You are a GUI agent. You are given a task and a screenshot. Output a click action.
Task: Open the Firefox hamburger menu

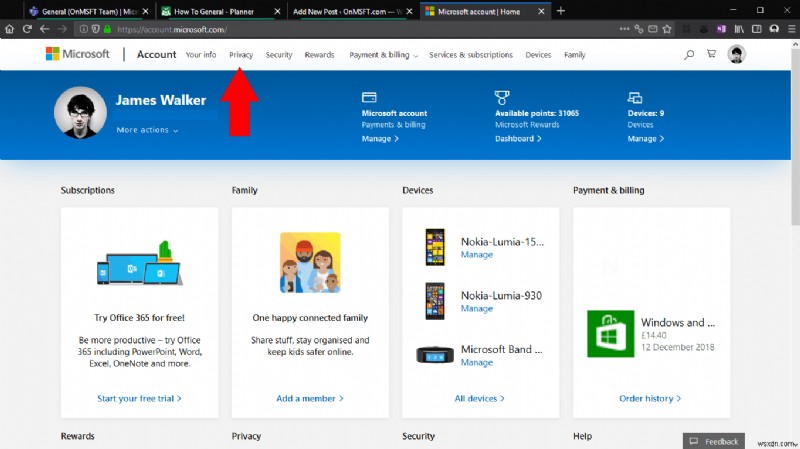pos(791,29)
